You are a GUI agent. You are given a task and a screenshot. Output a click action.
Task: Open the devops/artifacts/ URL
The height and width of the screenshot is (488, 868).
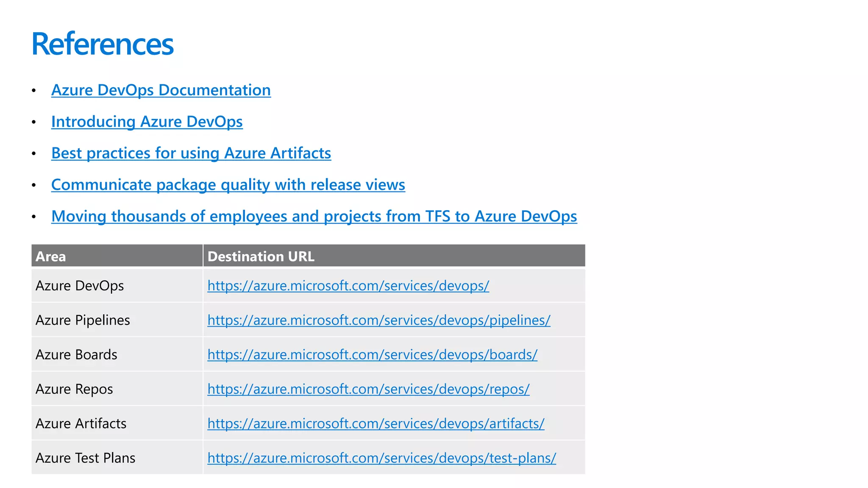pyautogui.click(x=376, y=424)
